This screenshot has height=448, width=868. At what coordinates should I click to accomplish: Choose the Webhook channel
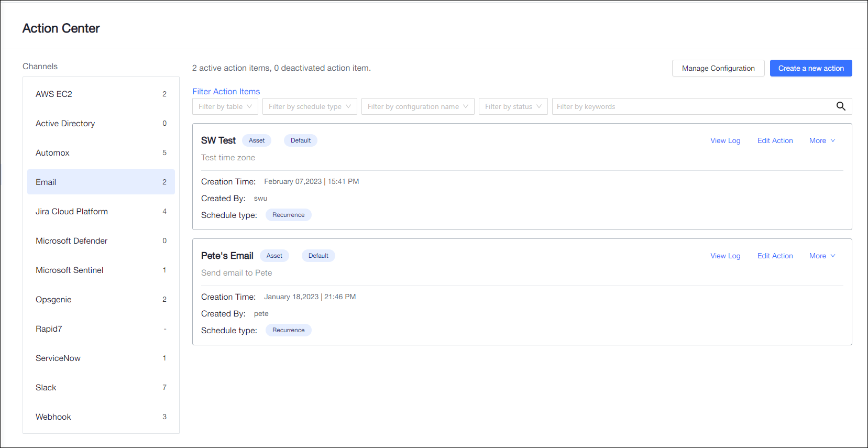101,417
